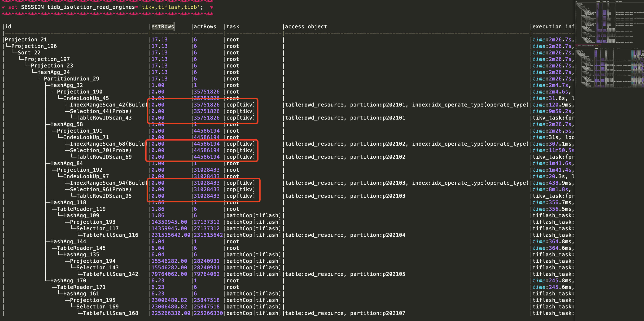This screenshot has width=644, height=321.
Task: Click the 'tikv,tiflash,tidb' string literal
Action: 169,7
